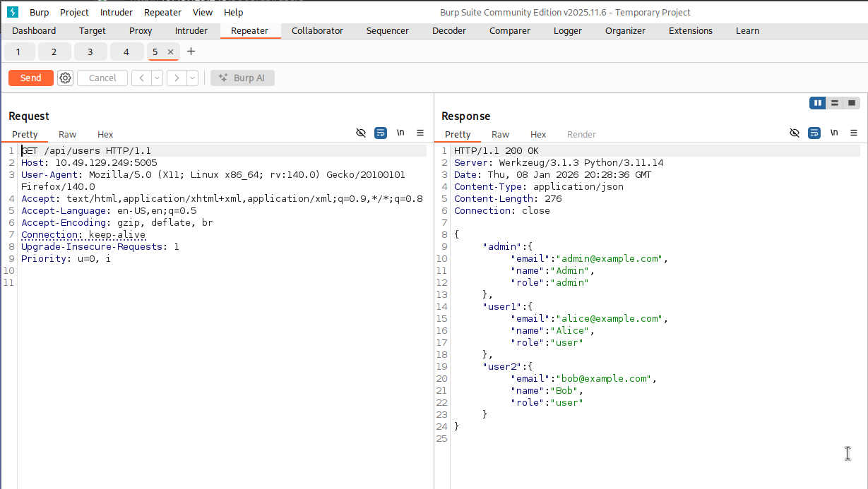The image size is (868, 489).
Task: Show non-printable characters in Request
Action: [400, 133]
